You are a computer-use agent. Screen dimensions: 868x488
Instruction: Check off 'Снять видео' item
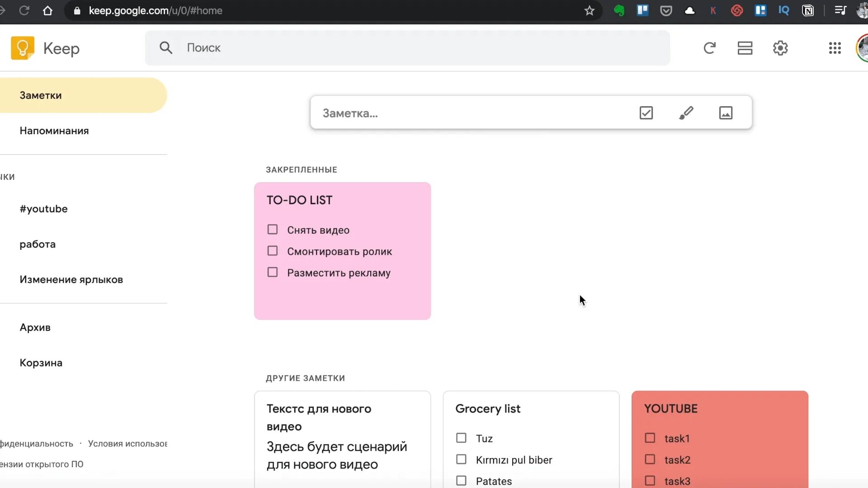[272, 230]
